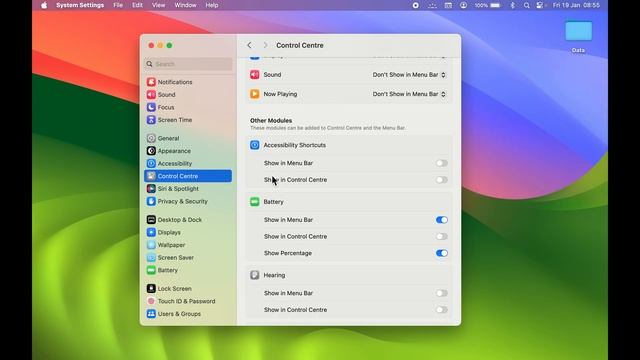Disable Battery Show Percentage switch

(441, 253)
